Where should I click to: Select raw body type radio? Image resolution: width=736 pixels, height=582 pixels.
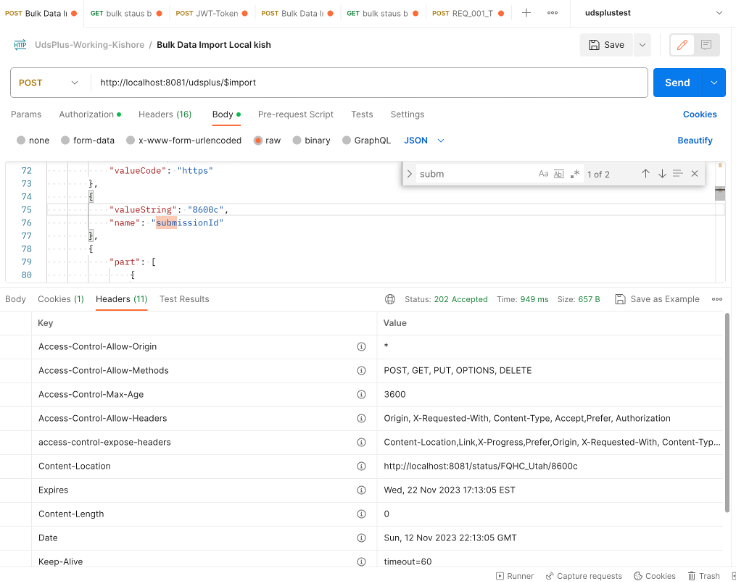258,140
